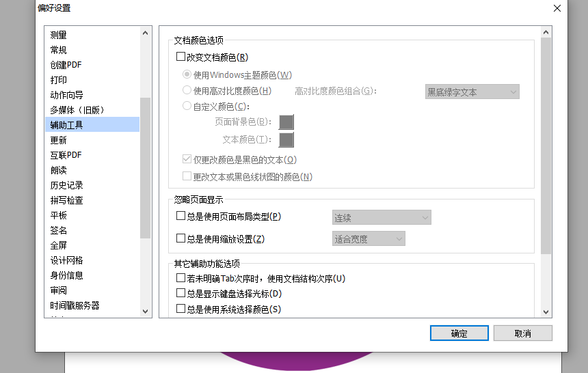The width and height of the screenshot is (588, 373).
Task: Open 互联PDF preferences category
Action: tap(92, 155)
